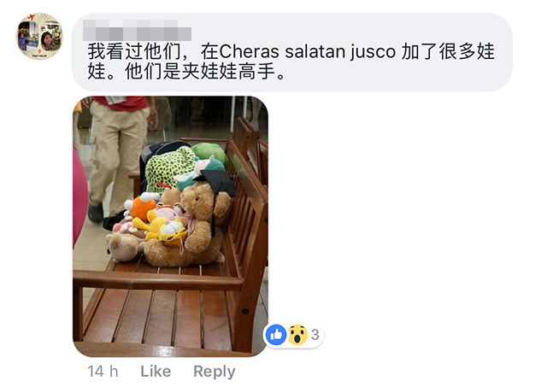
Task: Open the 14 h timestamp link
Action: click(x=103, y=372)
